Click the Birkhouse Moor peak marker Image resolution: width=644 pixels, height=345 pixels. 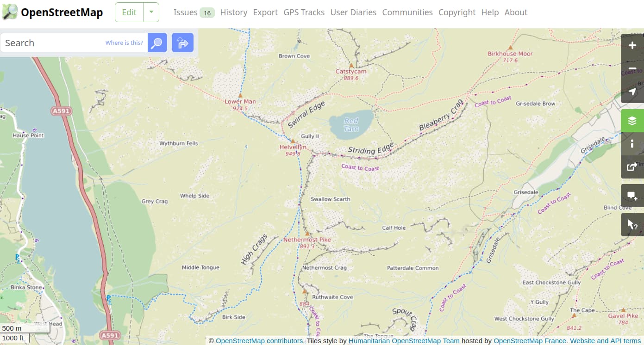[x=510, y=47]
